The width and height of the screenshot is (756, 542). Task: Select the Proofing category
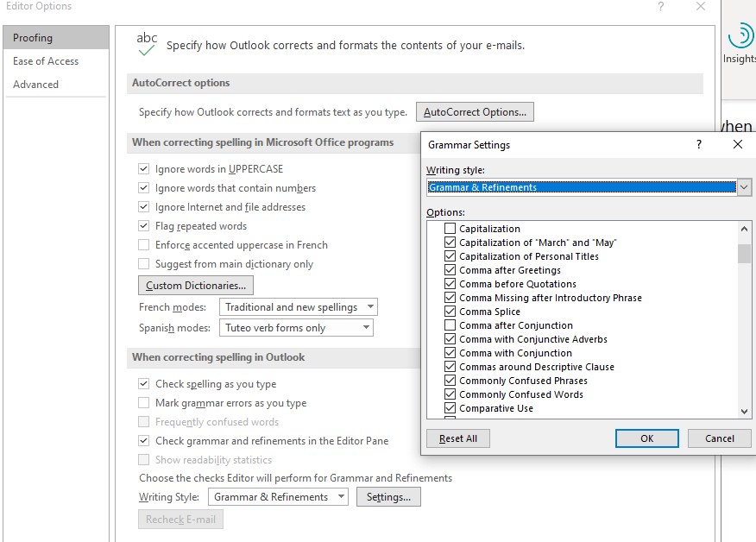pyautogui.click(x=56, y=37)
